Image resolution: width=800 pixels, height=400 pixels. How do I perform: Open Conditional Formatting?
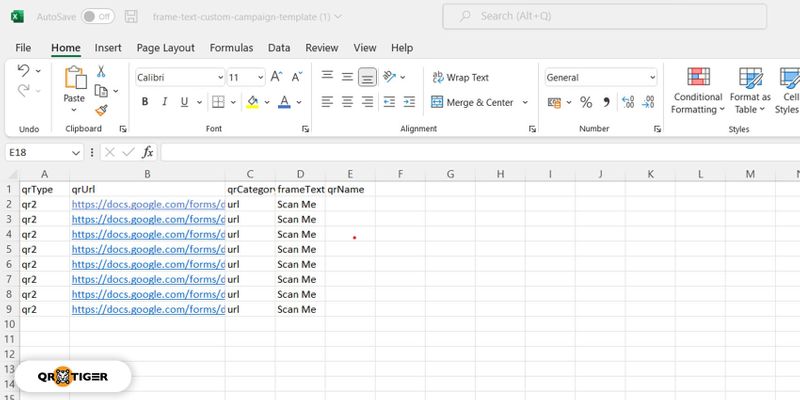(x=697, y=90)
